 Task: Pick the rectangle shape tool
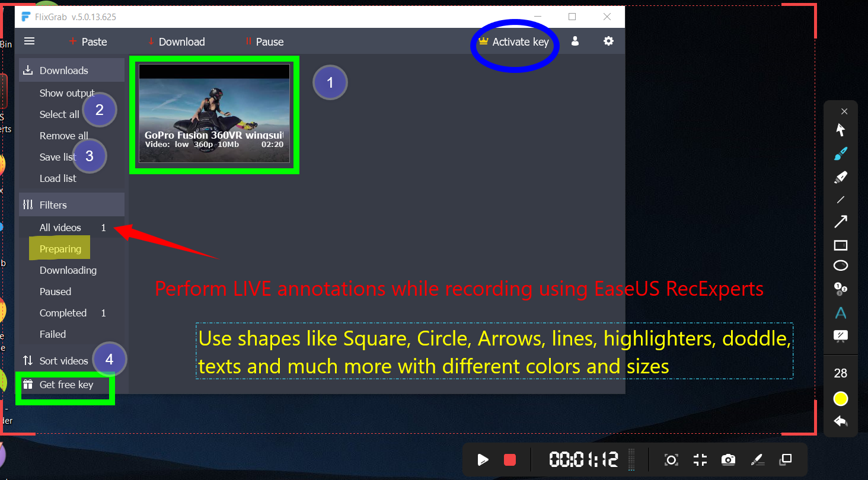click(840, 245)
